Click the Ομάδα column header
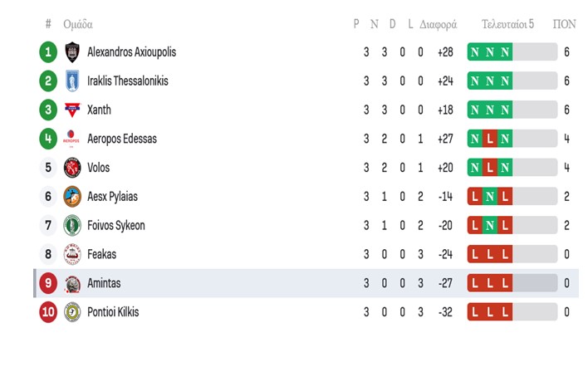The width and height of the screenshot is (588, 367). coord(78,24)
